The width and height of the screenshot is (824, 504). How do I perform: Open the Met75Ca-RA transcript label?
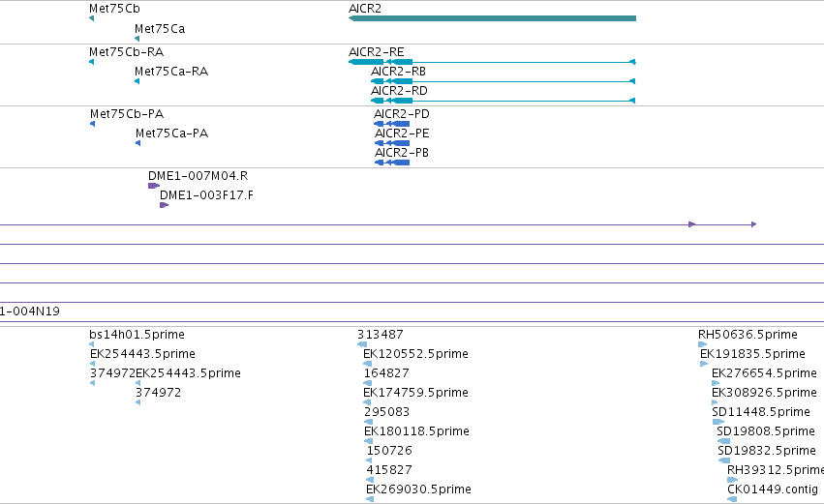click(x=171, y=72)
